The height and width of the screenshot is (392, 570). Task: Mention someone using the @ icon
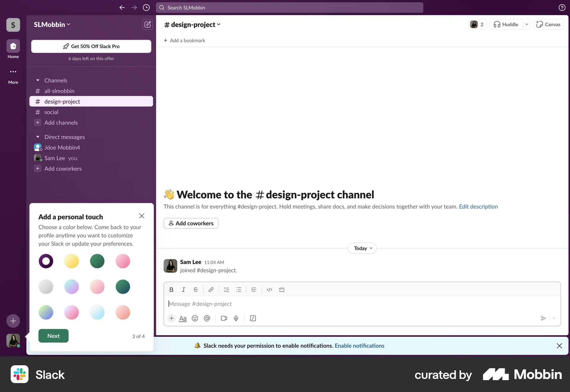click(207, 318)
